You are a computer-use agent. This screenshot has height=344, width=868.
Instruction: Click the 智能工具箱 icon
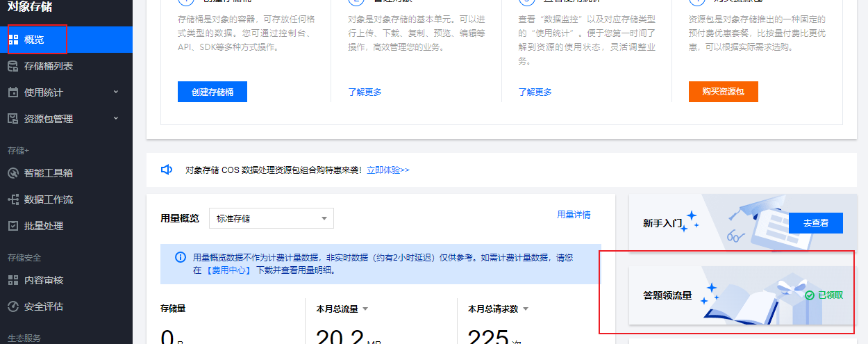[x=13, y=173]
